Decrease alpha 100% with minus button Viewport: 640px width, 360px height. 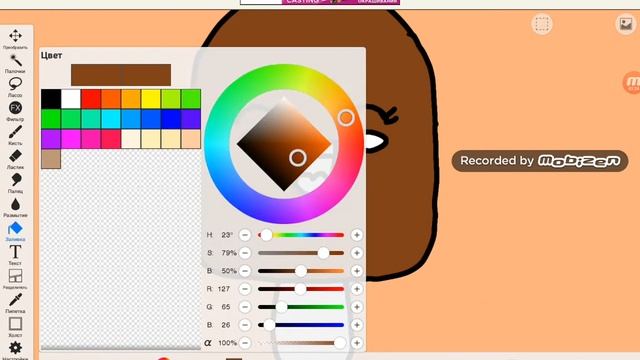tap(245, 343)
